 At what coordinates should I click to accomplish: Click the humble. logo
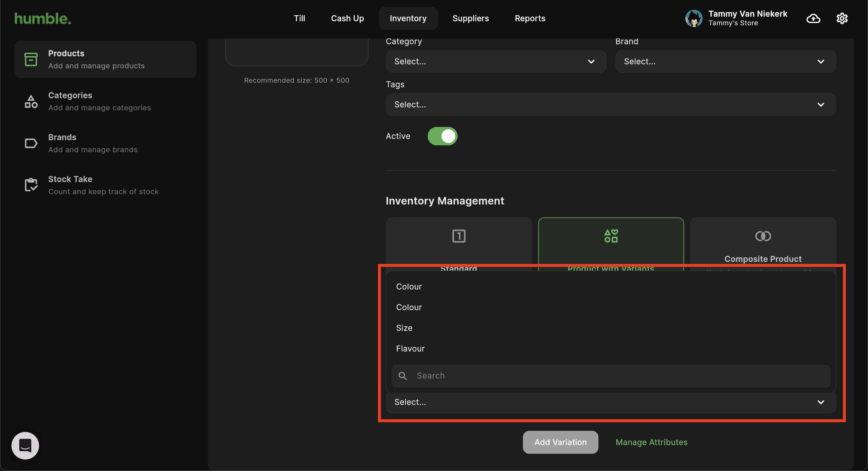coord(43,19)
